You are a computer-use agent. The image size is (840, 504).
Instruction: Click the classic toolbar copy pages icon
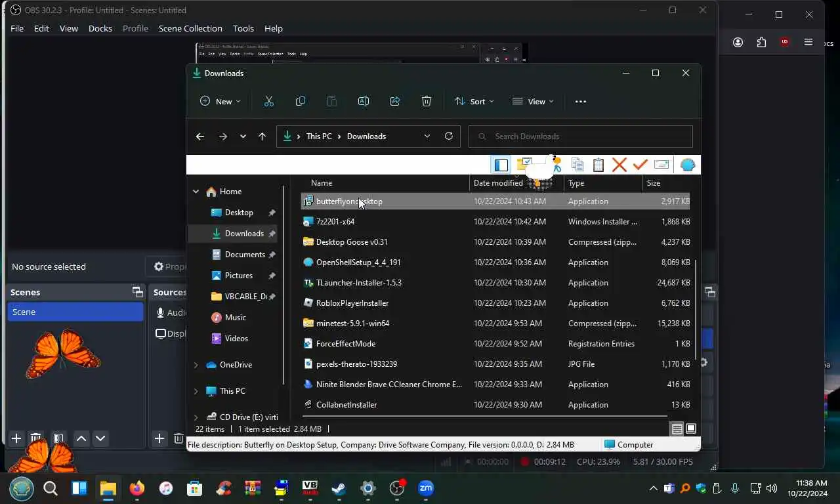[577, 165]
